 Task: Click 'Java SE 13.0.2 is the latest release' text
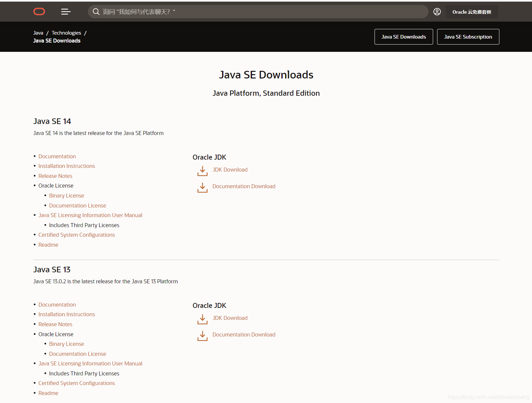106,281
